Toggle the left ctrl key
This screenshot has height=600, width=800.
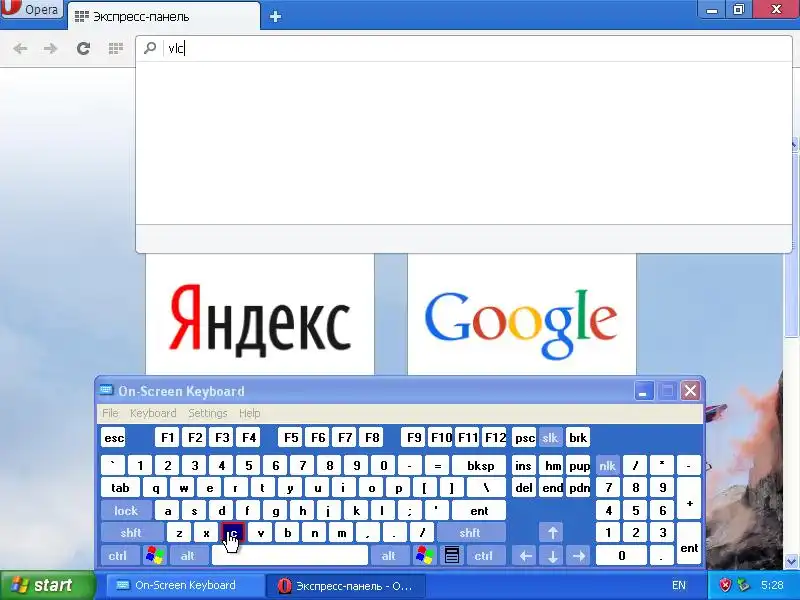pos(118,556)
